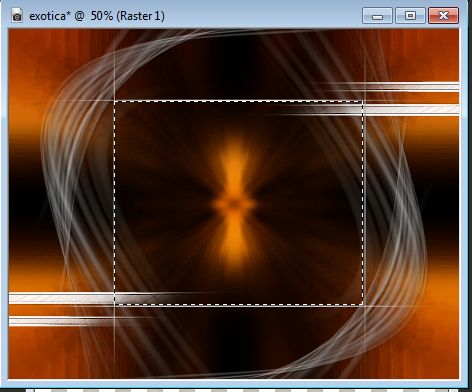The height and width of the screenshot is (392, 472).
Task: Click the left edge of the dashed selection
Action: coord(115,203)
